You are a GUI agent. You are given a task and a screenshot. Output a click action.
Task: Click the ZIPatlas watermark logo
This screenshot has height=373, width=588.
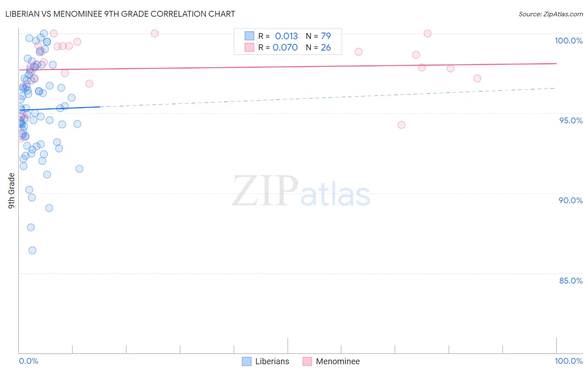pyautogui.click(x=301, y=191)
